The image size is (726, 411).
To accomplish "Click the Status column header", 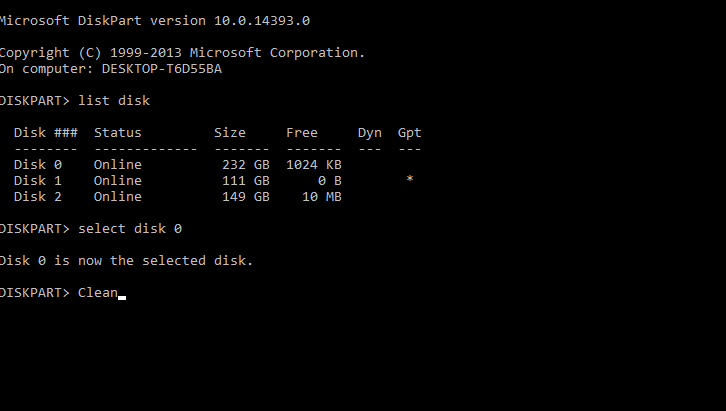I will [118, 133].
